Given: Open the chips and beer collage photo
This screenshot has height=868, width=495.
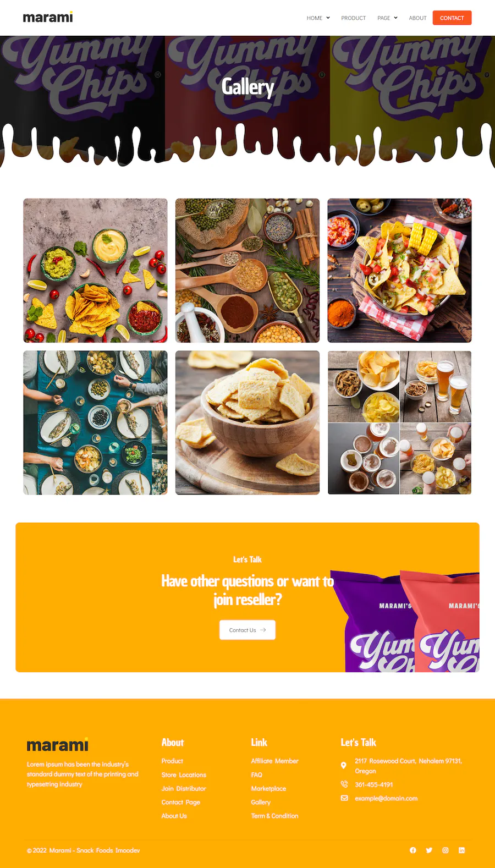Looking at the screenshot, I should coord(399,423).
